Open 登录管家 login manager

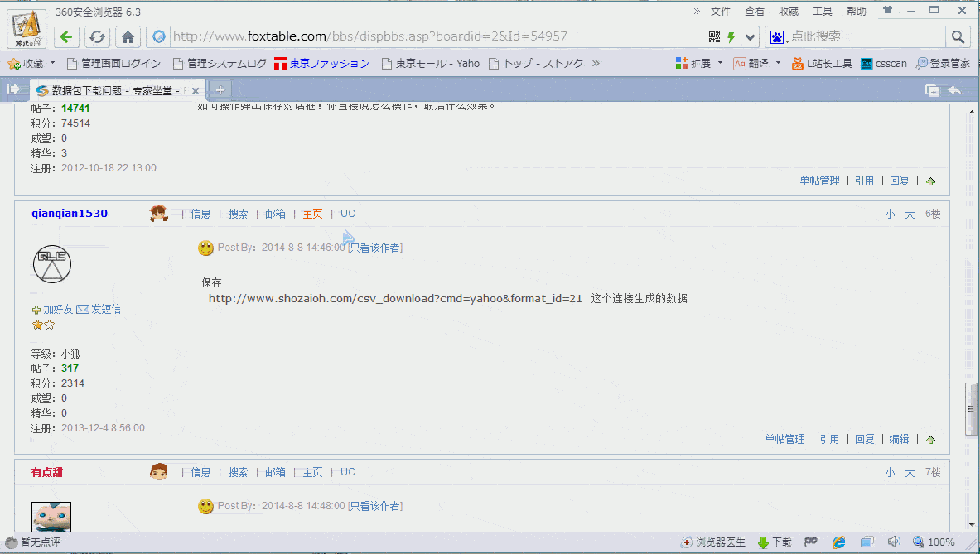coord(943,64)
